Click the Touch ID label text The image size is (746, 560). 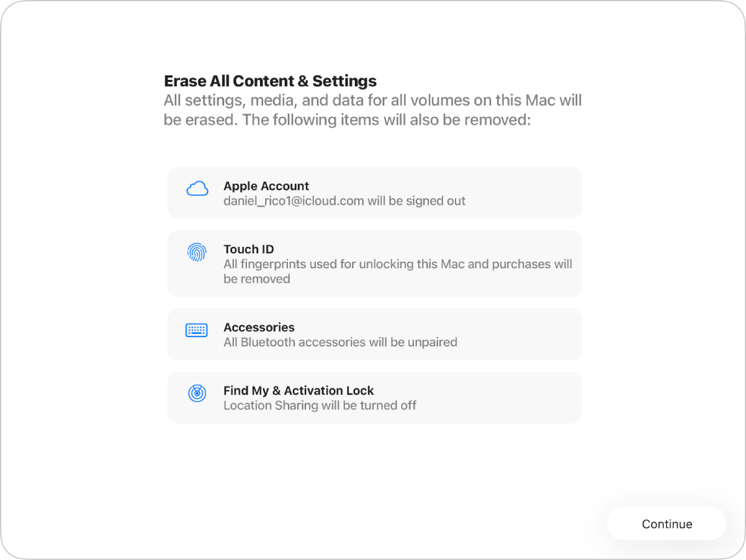click(248, 249)
